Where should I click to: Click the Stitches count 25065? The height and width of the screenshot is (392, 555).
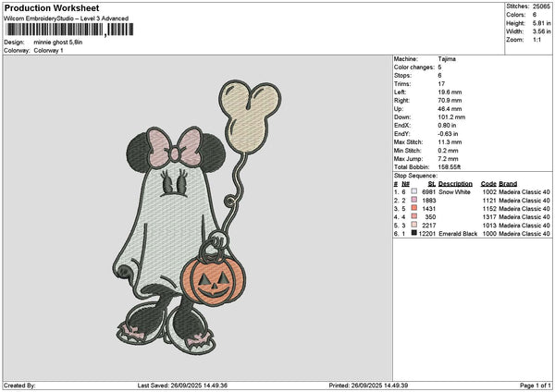pos(542,6)
